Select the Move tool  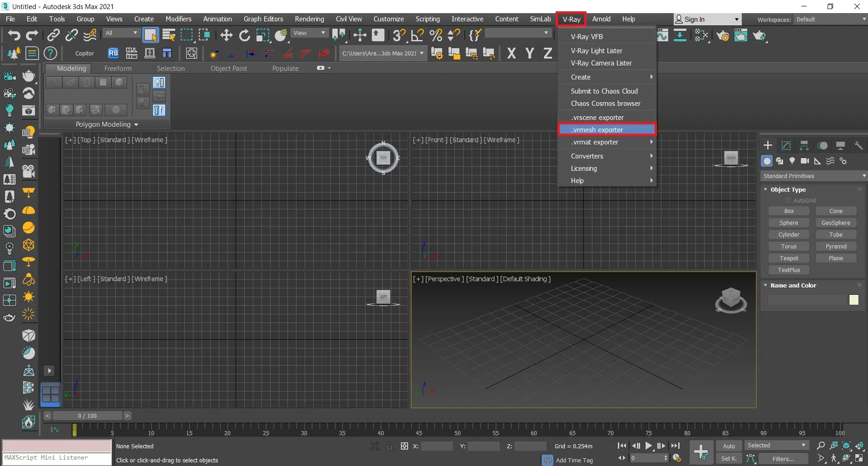point(226,35)
